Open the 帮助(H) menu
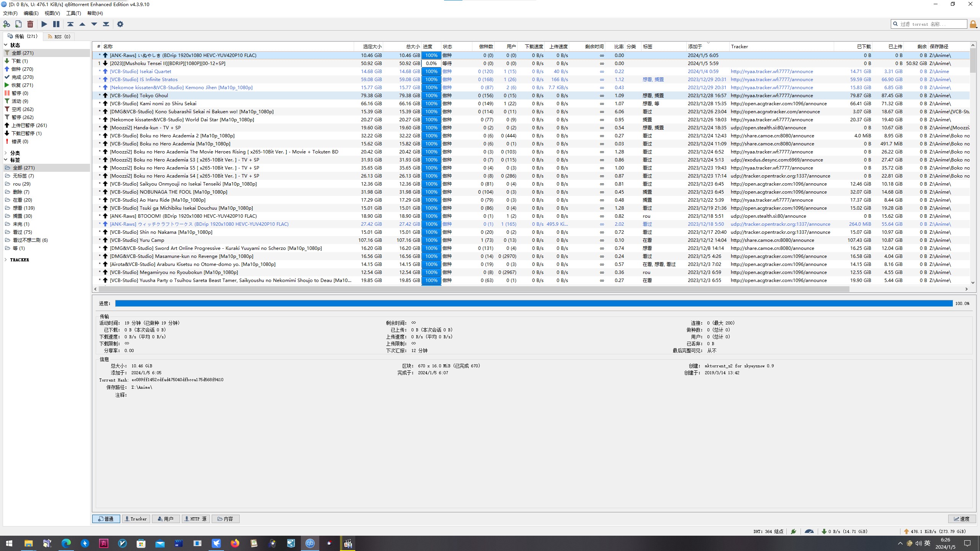This screenshot has height=551, width=980. pyautogui.click(x=95, y=13)
